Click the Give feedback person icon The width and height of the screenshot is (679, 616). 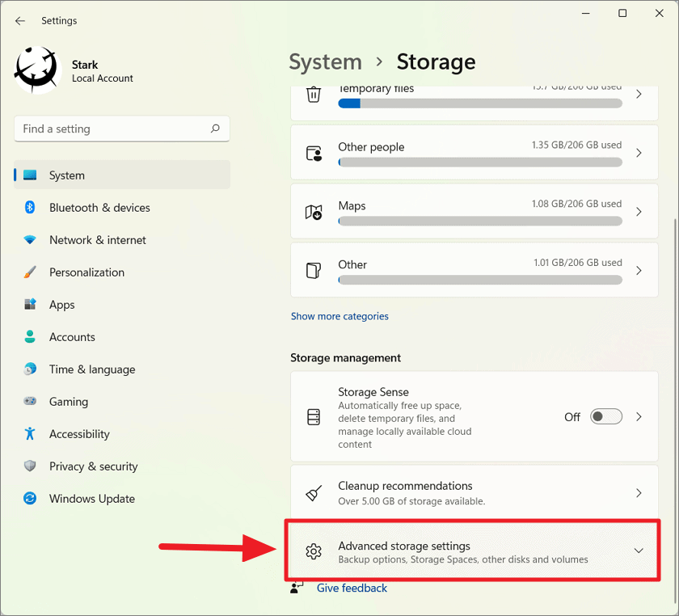297,588
